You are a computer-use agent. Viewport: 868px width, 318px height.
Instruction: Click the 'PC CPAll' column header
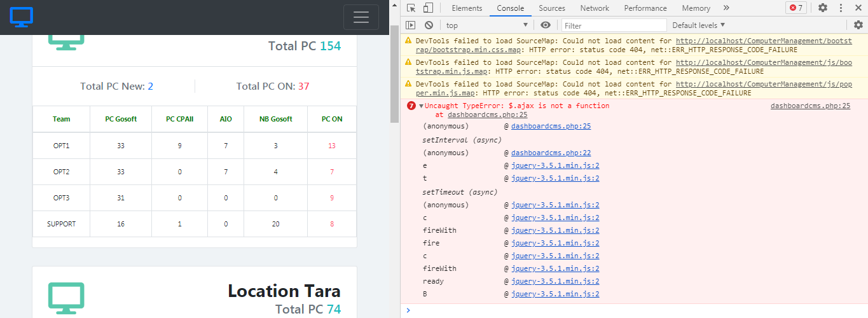[x=179, y=119]
